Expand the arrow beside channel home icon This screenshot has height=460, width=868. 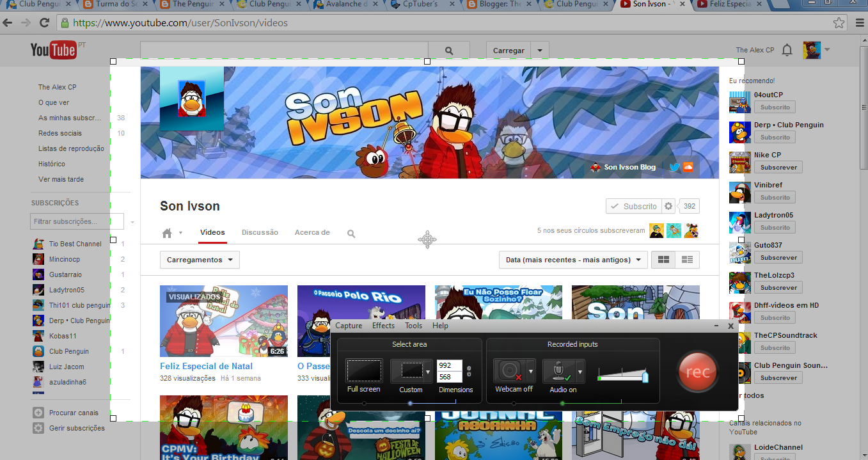[x=181, y=233]
